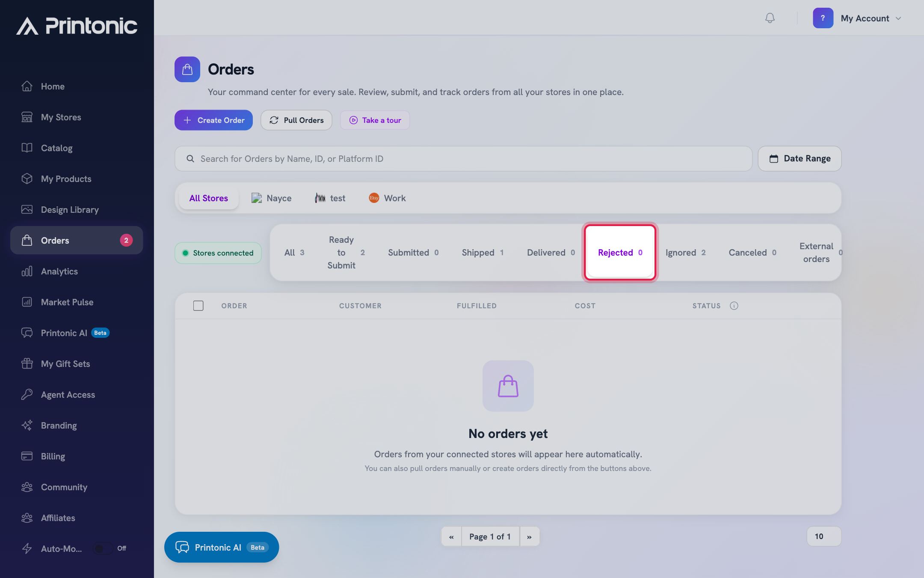This screenshot has height=578, width=924.
Task: Click the lightning bolt Auto-Mode icon
Action: pyautogui.click(x=27, y=548)
